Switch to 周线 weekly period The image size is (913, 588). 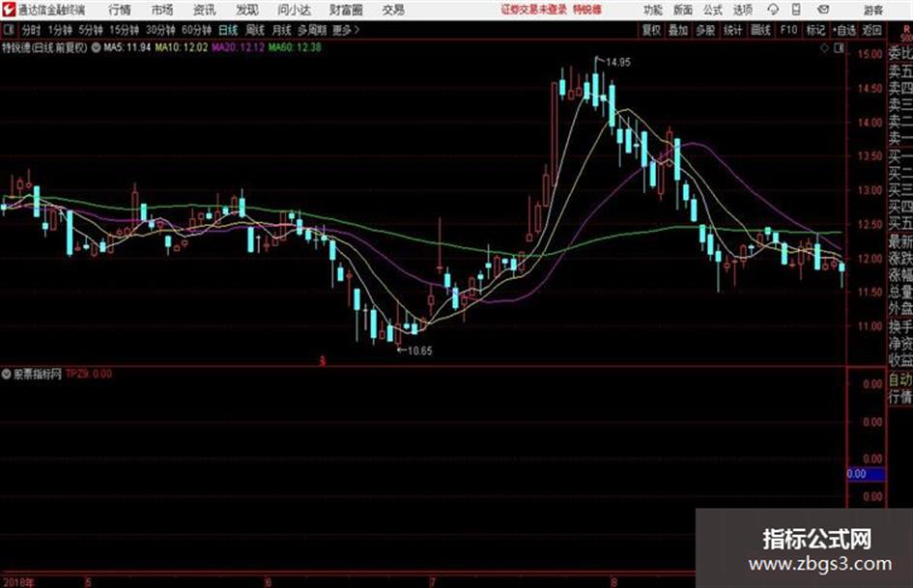pos(255,30)
